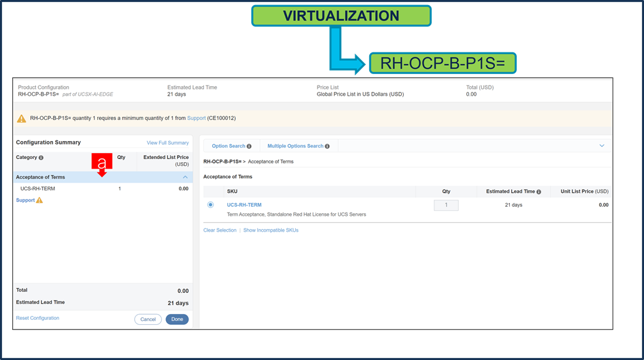644x360 pixels.
Task: Select the UCS-RH-TERM radio button
Action: pos(211,205)
